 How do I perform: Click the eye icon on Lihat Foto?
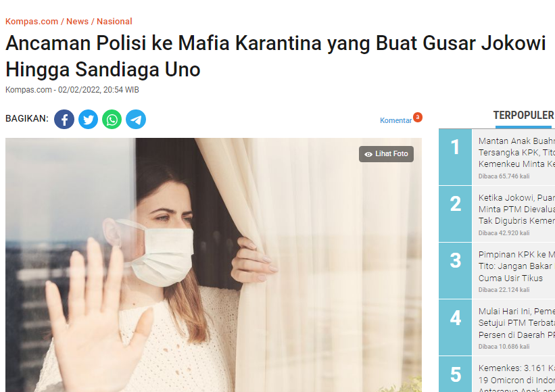tap(368, 154)
